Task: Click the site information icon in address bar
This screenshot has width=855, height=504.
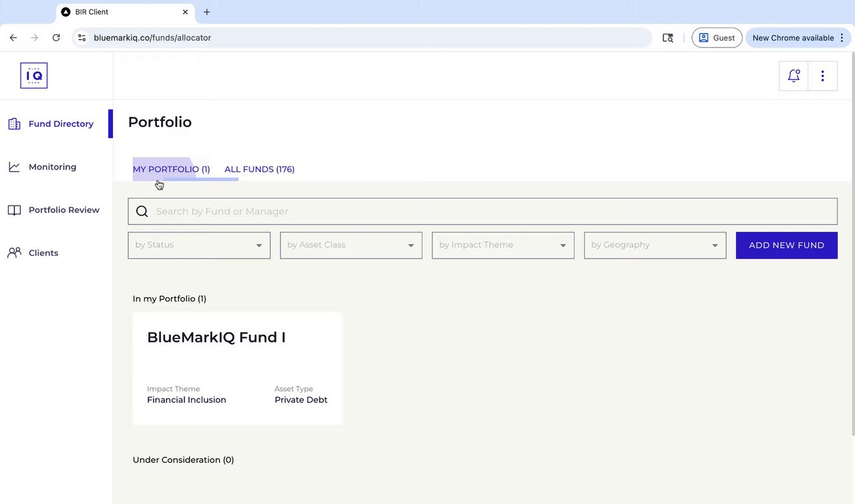Action: point(81,38)
